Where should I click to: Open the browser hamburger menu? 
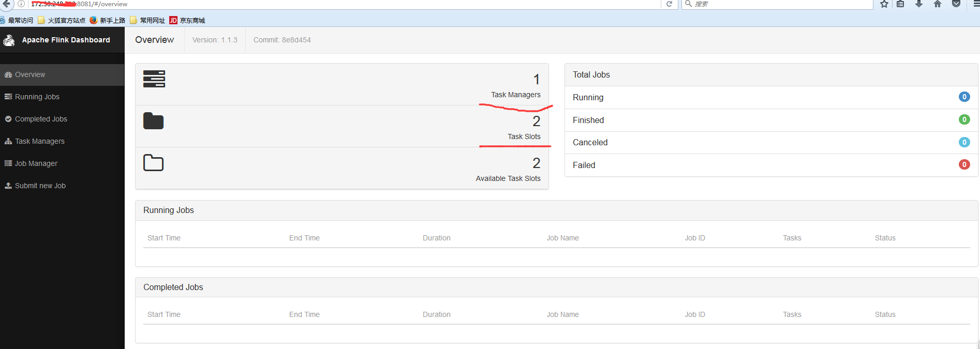click(976, 4)
